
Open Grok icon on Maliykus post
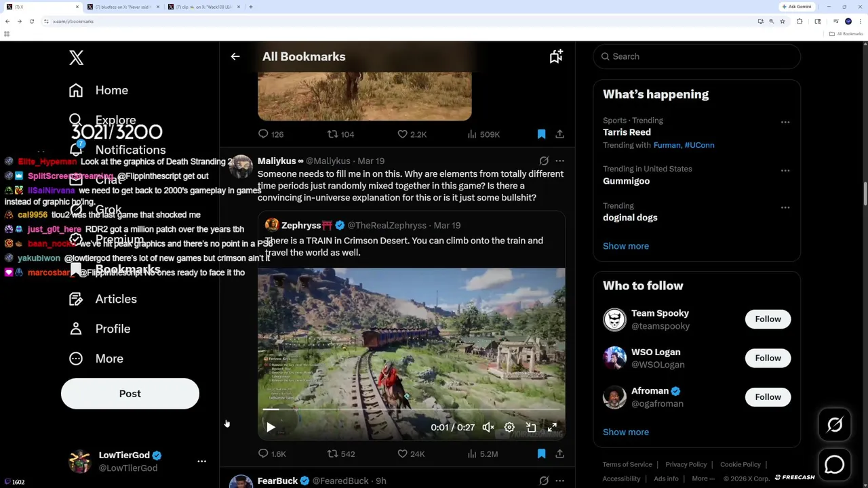[544, 161]
